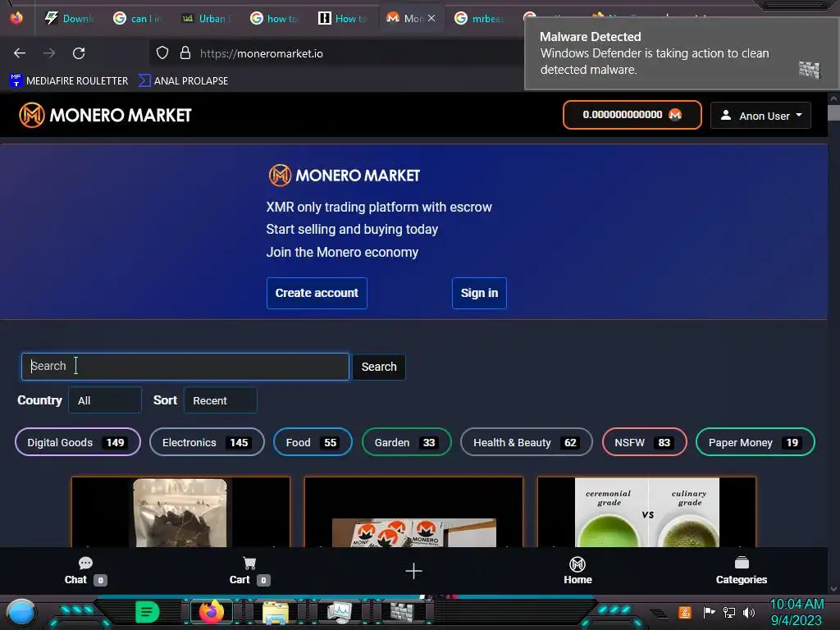Open the ANAL PROLAPSE bookmark

tap(183, 81)
